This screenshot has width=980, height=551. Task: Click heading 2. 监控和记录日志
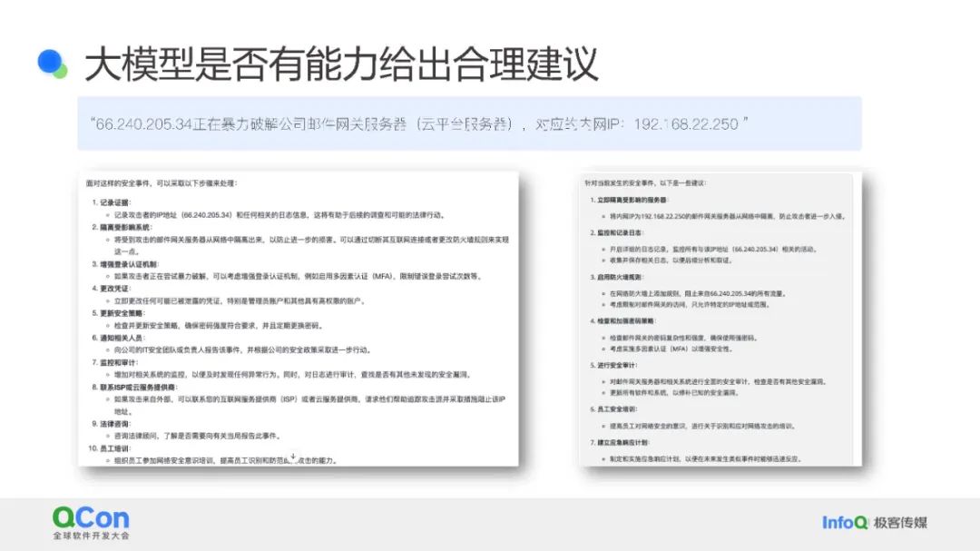[616, 232]
